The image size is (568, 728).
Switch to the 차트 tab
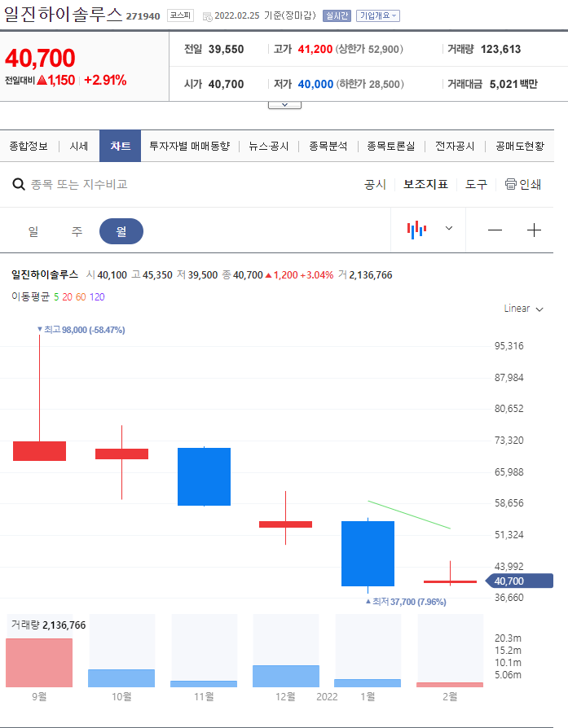[x=120, y=147]
